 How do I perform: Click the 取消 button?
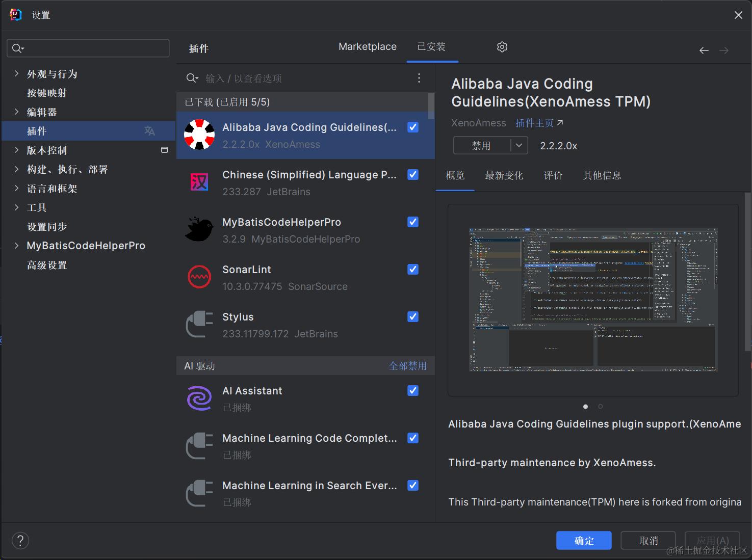(649, 541)
